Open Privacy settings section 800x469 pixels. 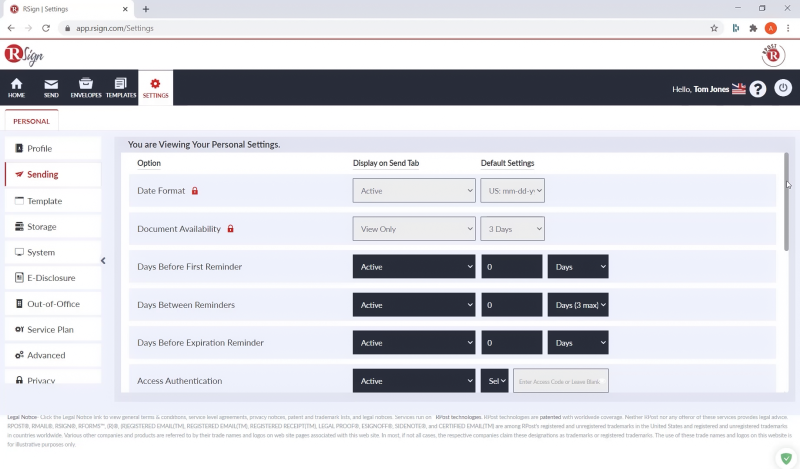point(53,379)
